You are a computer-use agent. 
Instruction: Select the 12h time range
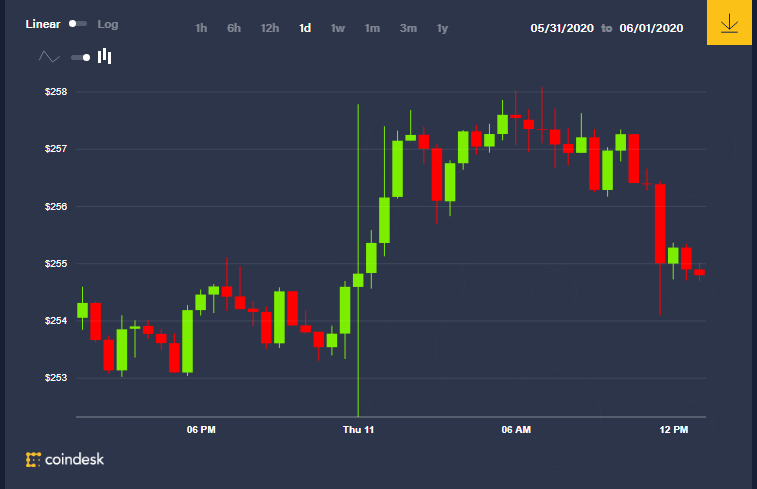[270, 28]
